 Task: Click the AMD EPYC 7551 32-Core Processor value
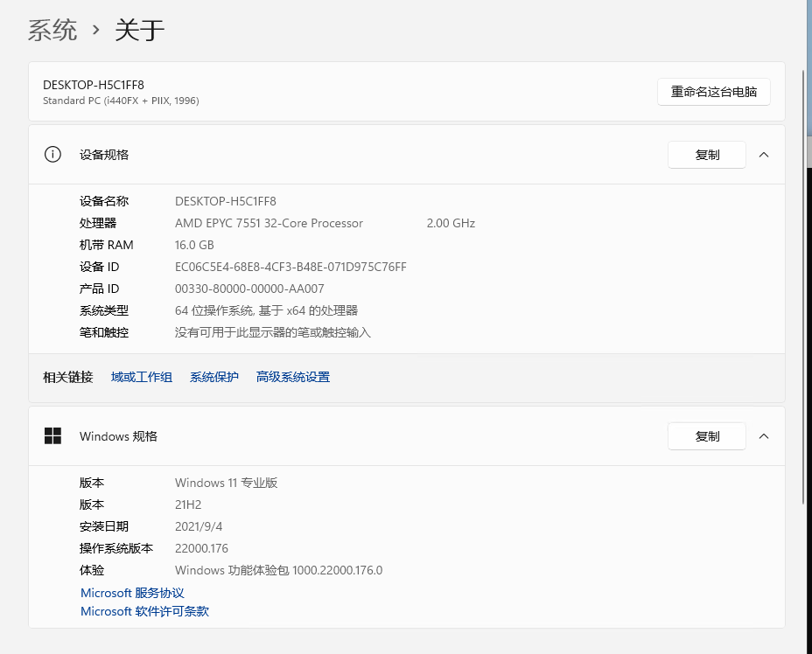(269, 223)
